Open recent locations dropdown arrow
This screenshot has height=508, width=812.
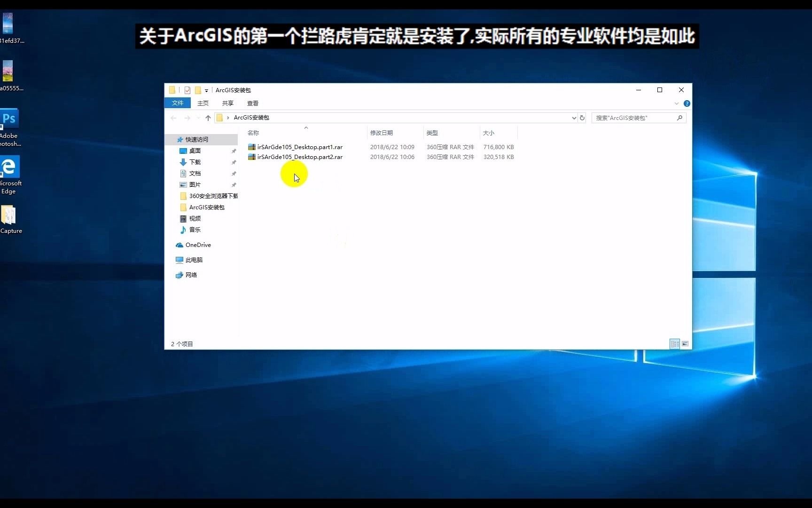(x=198, y=118)
